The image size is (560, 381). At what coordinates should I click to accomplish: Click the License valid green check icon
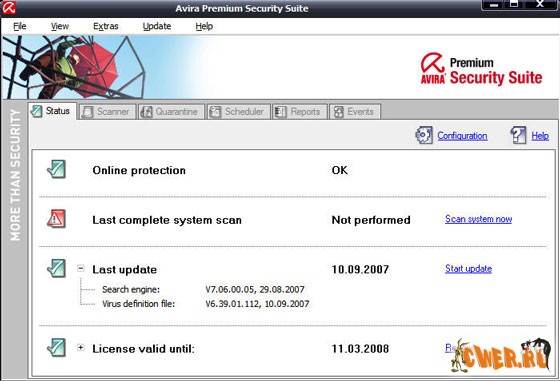point(56,348)
